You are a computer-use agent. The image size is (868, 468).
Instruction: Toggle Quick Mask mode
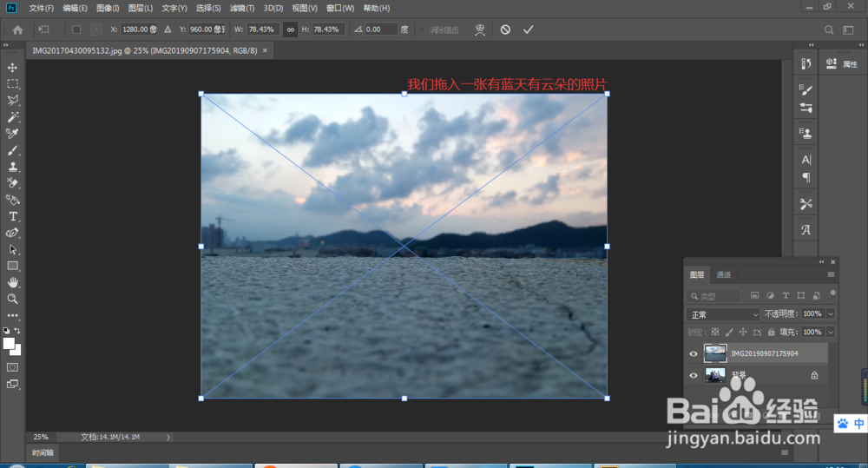(12, 367)
